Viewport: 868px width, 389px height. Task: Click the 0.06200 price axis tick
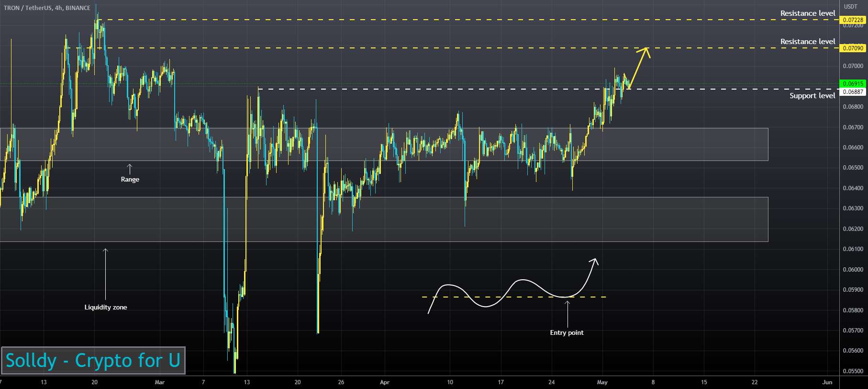pos(853,229)
